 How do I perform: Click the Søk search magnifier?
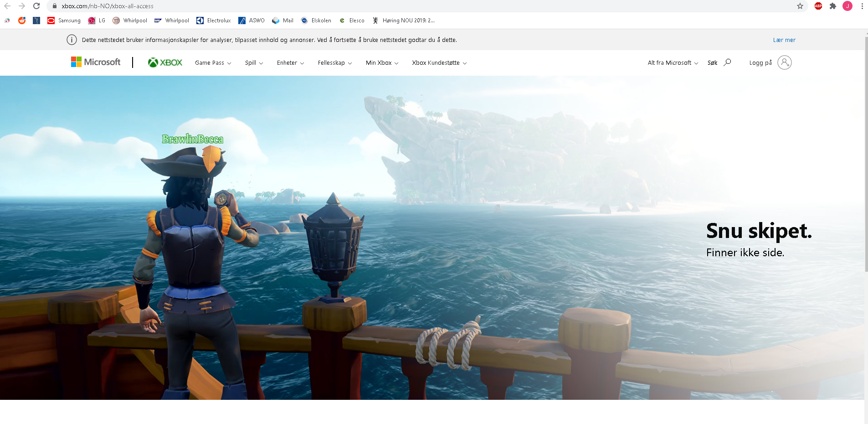tap(728, 62)
